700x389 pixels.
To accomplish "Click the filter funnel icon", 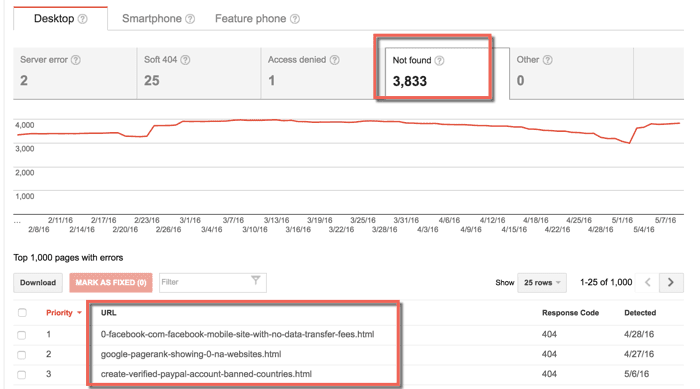I will (x=256, y=280).
